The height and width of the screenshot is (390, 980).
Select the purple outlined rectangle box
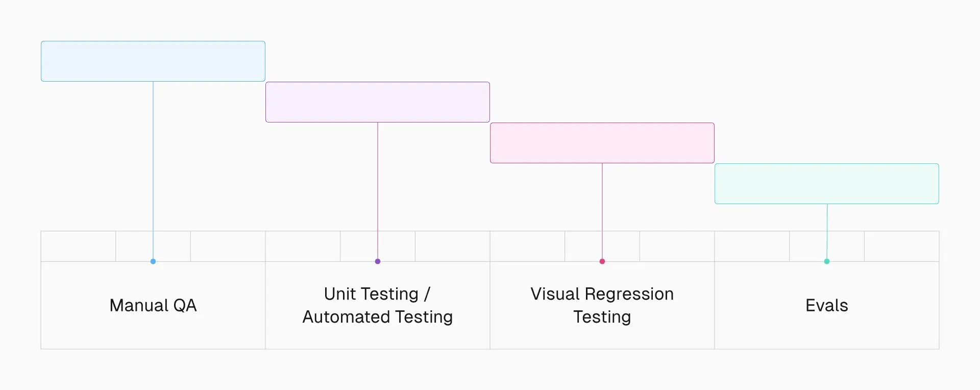pyautogui.click(x=378, y=102)
